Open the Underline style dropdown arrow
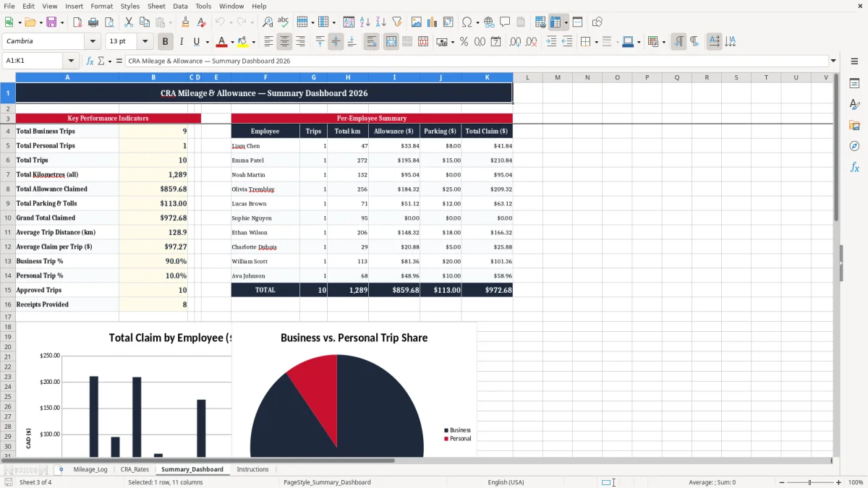This screenshot has height=488, width=868. click(x=207, y=42)
